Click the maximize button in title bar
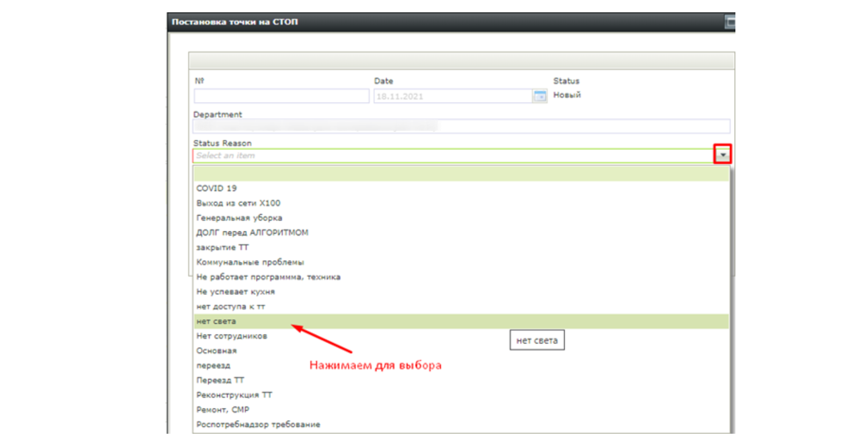 (730, 22)
